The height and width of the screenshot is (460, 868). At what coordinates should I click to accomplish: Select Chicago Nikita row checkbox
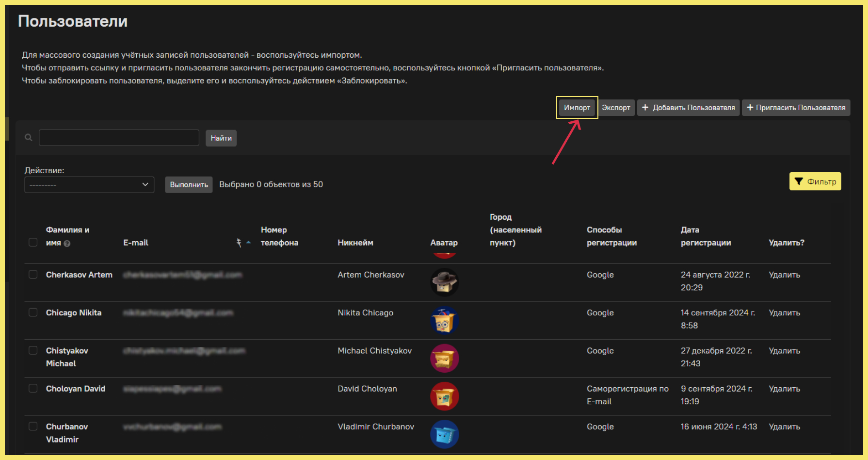pos(33,312)
